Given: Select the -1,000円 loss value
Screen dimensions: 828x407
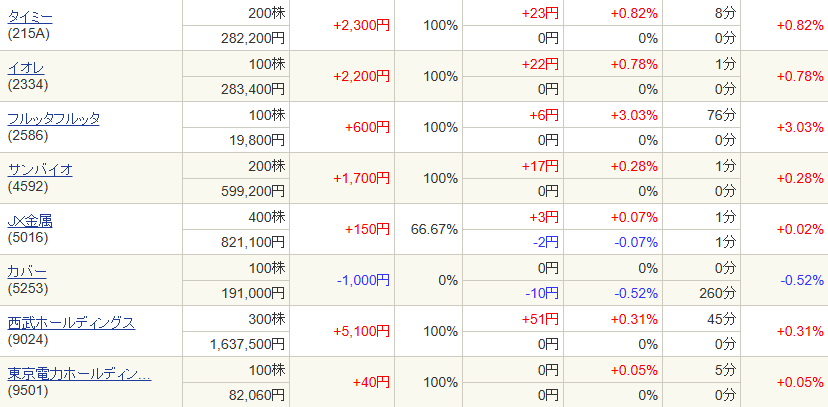Looking at the screenshot, I should click(x=361, y=281).
